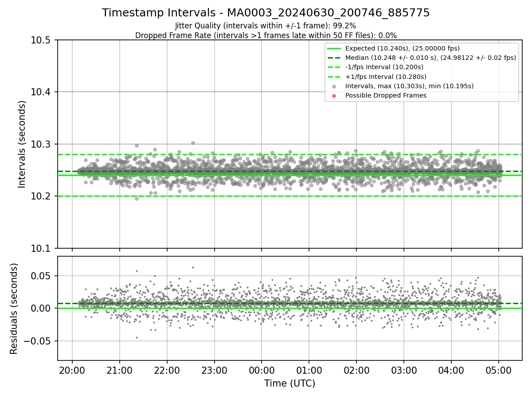Screen dimensions: 532x399
Task: Click the 03:00 time tick label
Action: [x=403, y=371]
